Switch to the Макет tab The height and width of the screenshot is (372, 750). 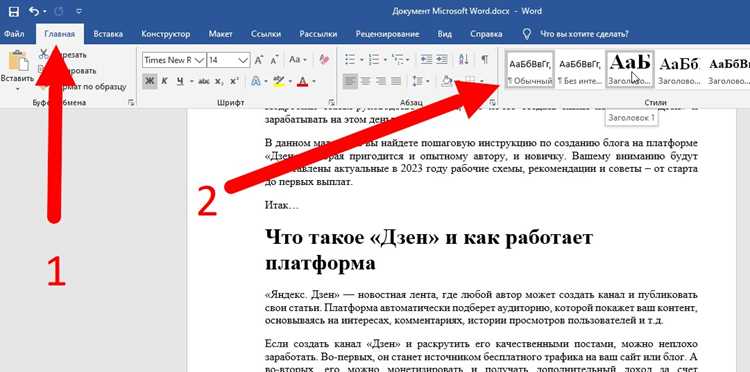coord(221,34)
